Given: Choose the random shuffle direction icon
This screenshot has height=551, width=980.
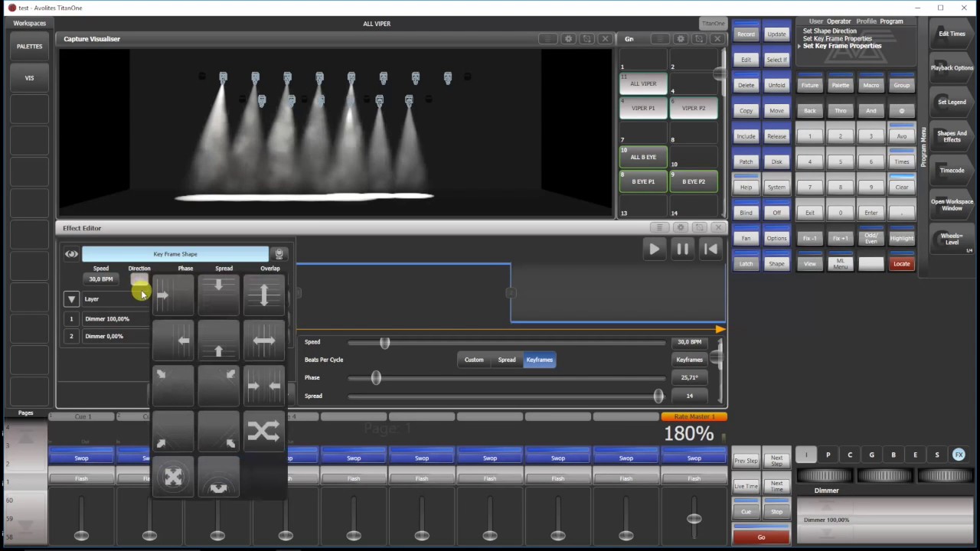Looking at the screenshot, I should (263, 431).
